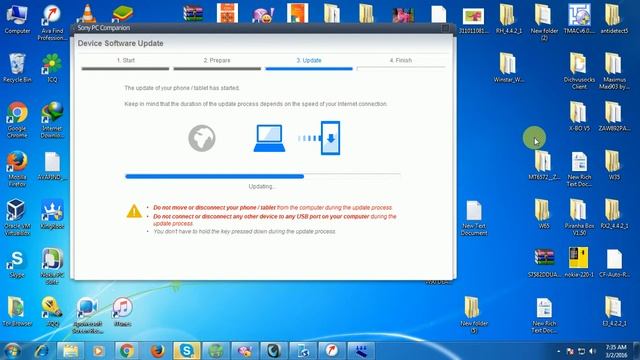The image size is (640, 360).
Task: Open the W35 folder
Action: 614,165
